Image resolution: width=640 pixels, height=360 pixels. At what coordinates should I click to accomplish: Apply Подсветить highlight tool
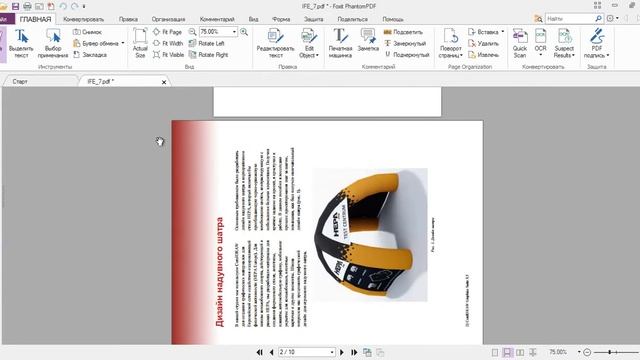point(403,32)
